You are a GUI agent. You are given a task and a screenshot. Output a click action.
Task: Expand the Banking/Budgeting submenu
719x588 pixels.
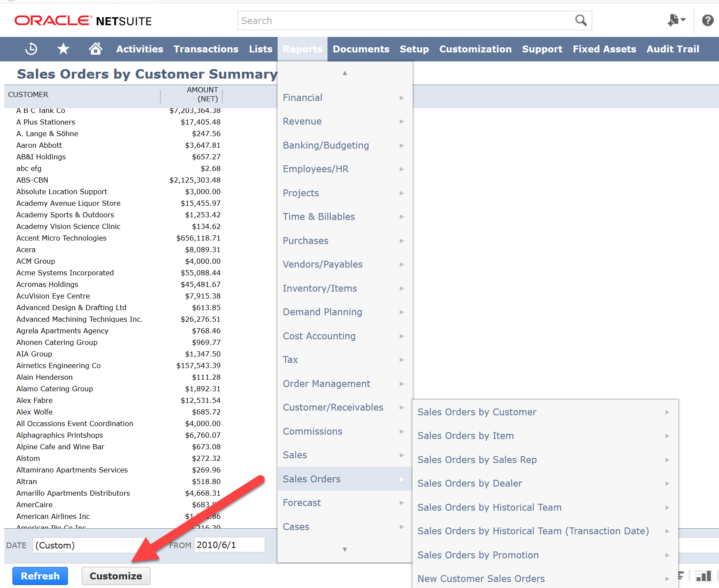pos(345,145)
